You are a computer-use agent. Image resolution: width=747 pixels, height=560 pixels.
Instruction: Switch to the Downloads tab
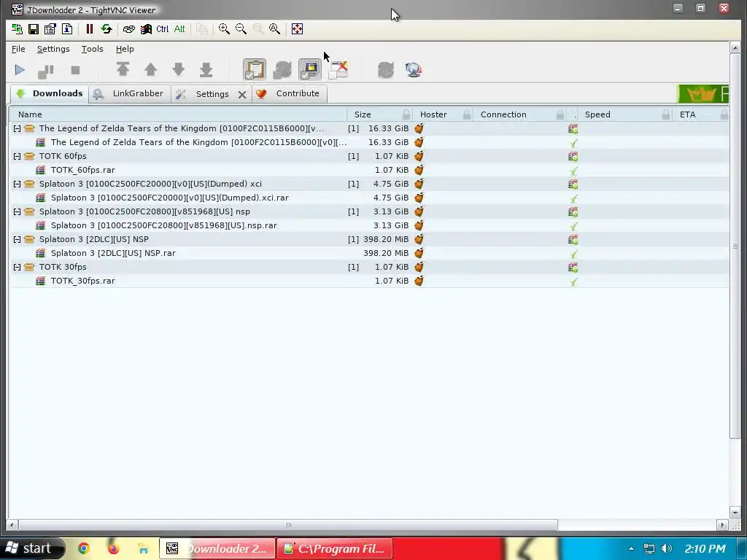[x=50, y=93]
